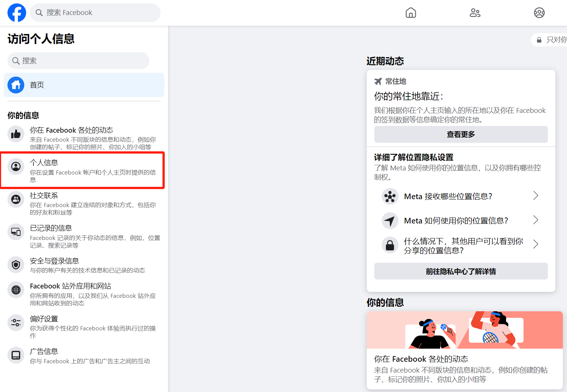
Task: Open the Groups icon in top navigation
Action: [539, 13]
